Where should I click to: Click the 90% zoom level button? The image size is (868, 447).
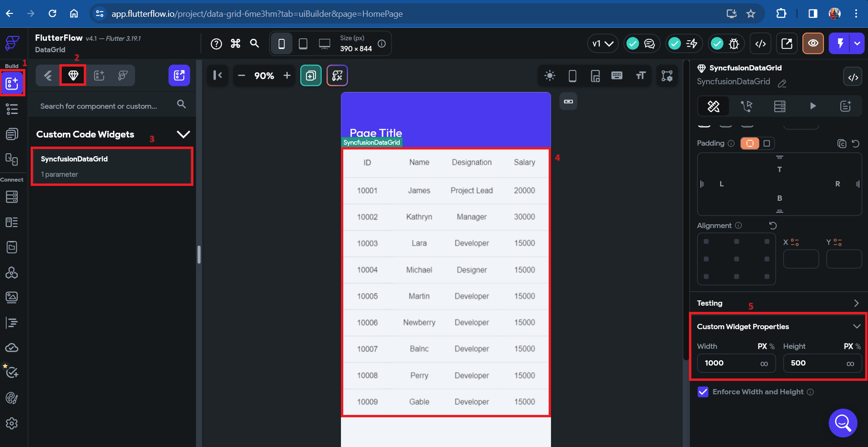coord(264,75)
